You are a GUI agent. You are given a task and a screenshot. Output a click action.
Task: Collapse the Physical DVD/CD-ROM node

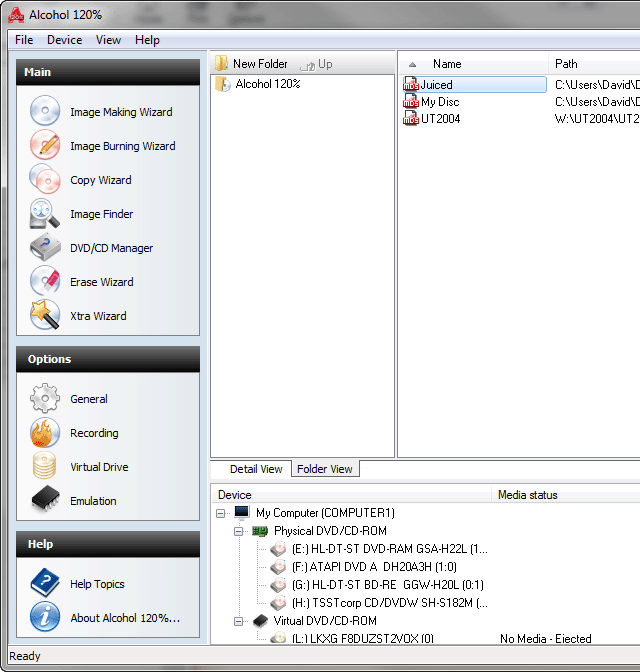pos(239,531)
